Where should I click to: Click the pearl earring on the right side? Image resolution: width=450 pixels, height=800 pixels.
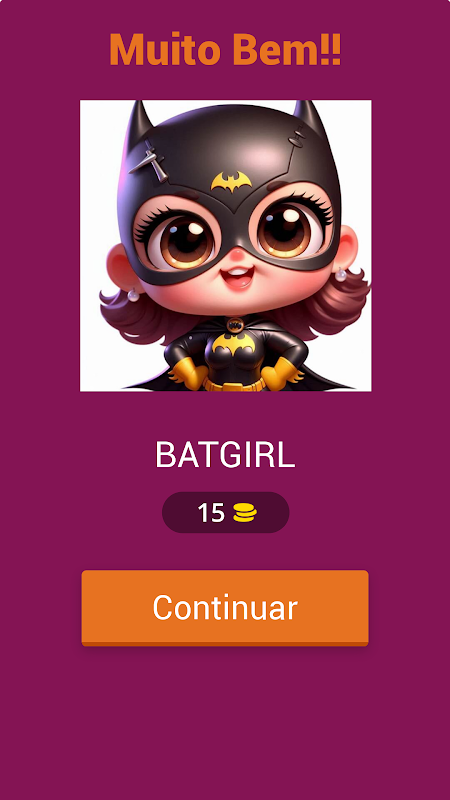point(340,275)
